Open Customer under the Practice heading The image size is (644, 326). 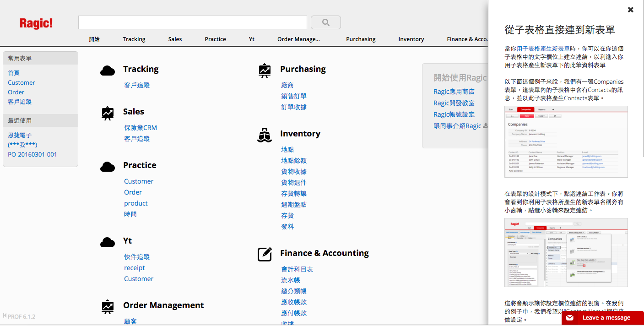pos(139,181)
